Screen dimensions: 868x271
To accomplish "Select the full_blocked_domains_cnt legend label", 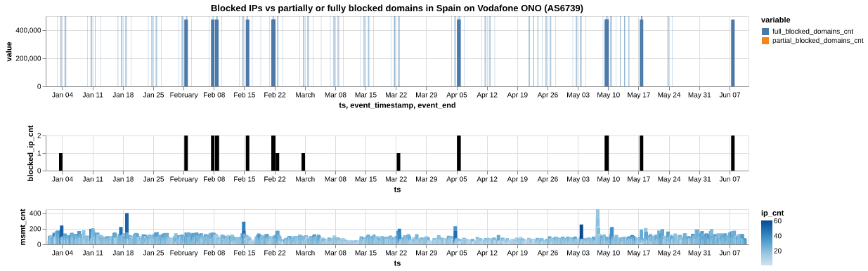I will click(812, 32).
